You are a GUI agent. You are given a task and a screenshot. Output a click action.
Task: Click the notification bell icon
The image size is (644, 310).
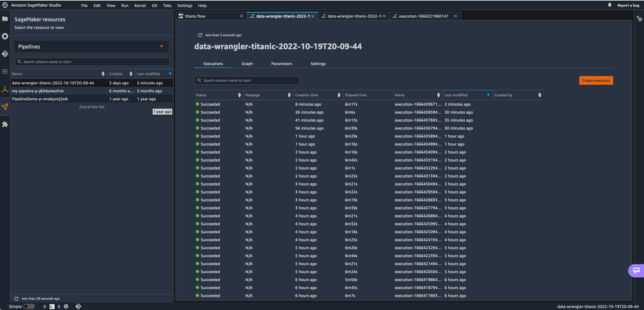pyautogui.click(x=609, y=5)
